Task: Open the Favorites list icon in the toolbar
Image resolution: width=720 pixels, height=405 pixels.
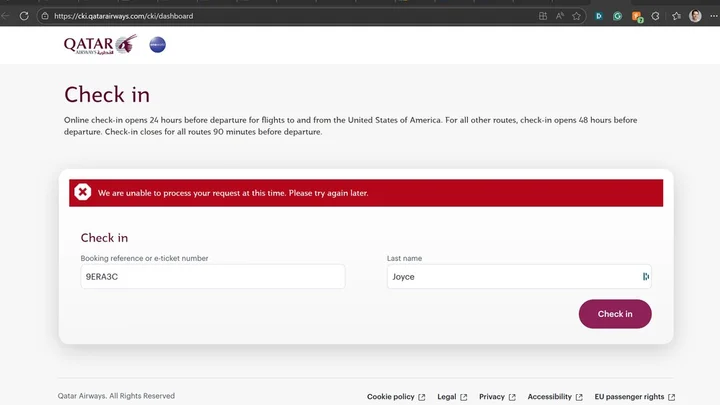Action: tap(675, 16)
